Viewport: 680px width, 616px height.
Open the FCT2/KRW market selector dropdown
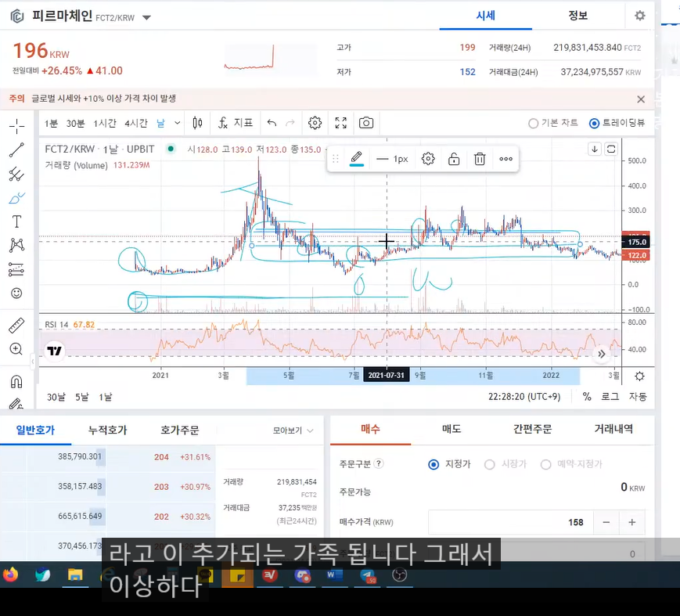(x=146, y=18)
